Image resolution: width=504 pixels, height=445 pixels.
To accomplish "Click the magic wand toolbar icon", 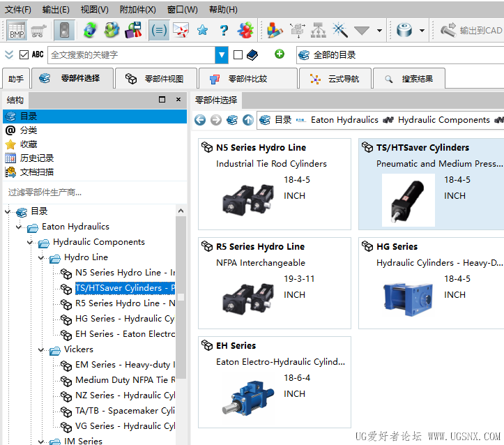I will pos(339,31).
